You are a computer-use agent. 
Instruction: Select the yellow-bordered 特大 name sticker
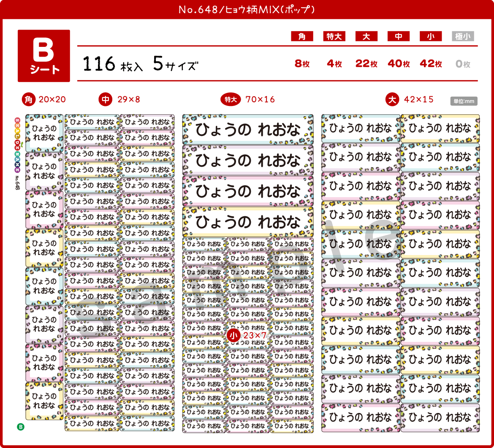pos(248,222)
